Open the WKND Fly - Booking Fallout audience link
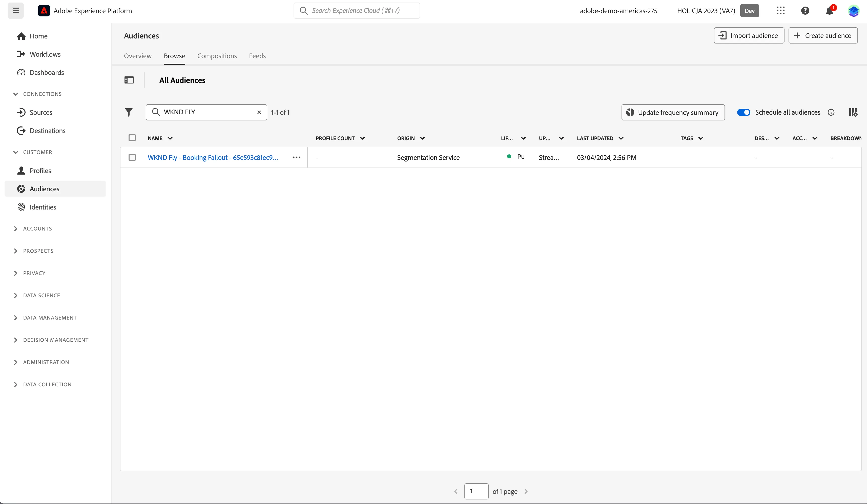867x504 pixels. click(x=213, y=157)
